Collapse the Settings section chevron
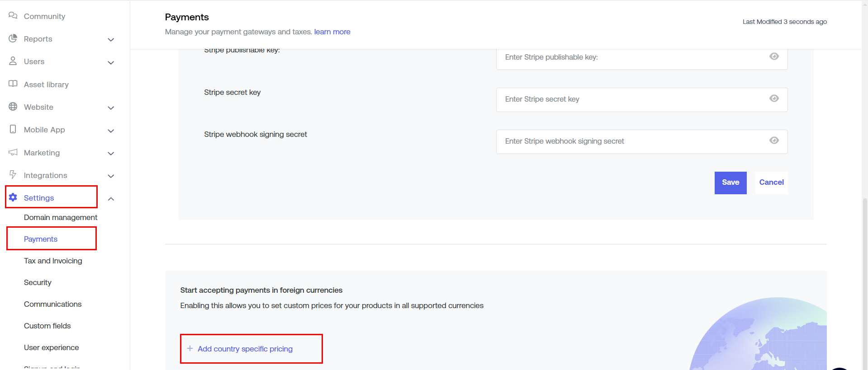Viewport: 868px width, 370px height. (x=111, y=199)
